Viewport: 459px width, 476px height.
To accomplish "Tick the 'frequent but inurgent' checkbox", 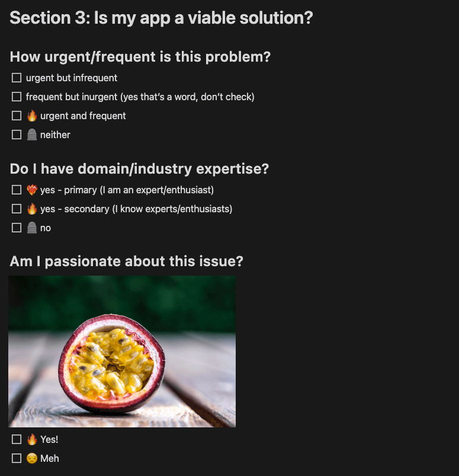I will [x=17, y=97].
